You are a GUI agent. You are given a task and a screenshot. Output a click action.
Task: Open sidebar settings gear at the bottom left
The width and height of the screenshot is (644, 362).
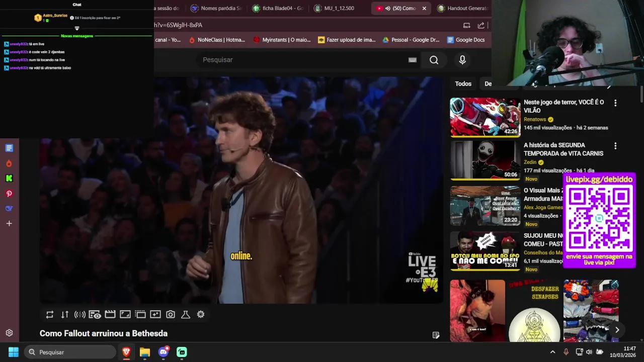coord(9,333)
